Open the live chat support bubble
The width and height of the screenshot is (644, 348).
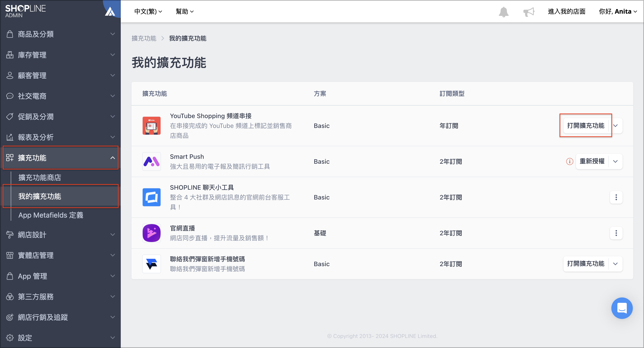click(x=622, y=308)
